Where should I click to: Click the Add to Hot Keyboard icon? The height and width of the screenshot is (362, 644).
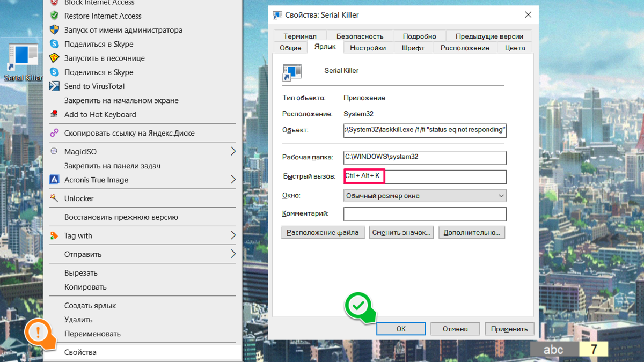coord(54,114)
